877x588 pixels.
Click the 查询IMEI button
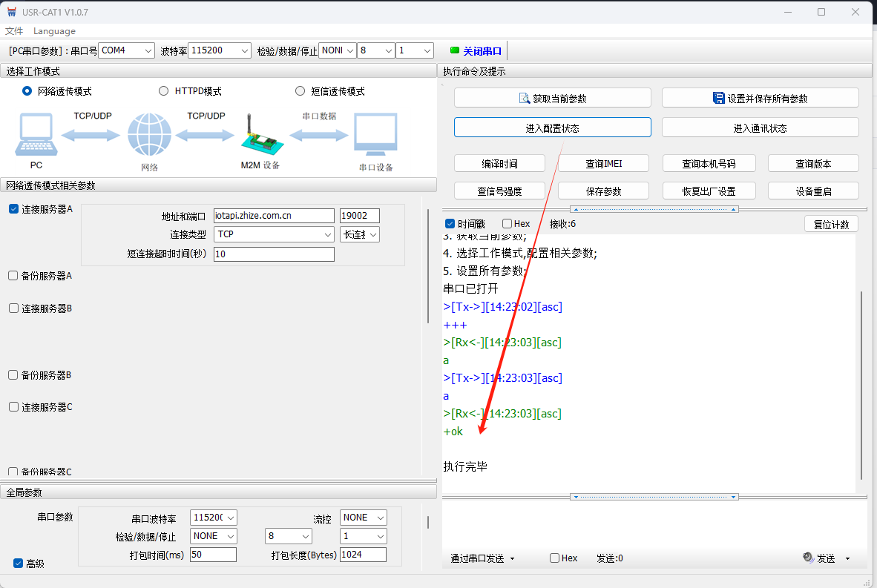603,163
